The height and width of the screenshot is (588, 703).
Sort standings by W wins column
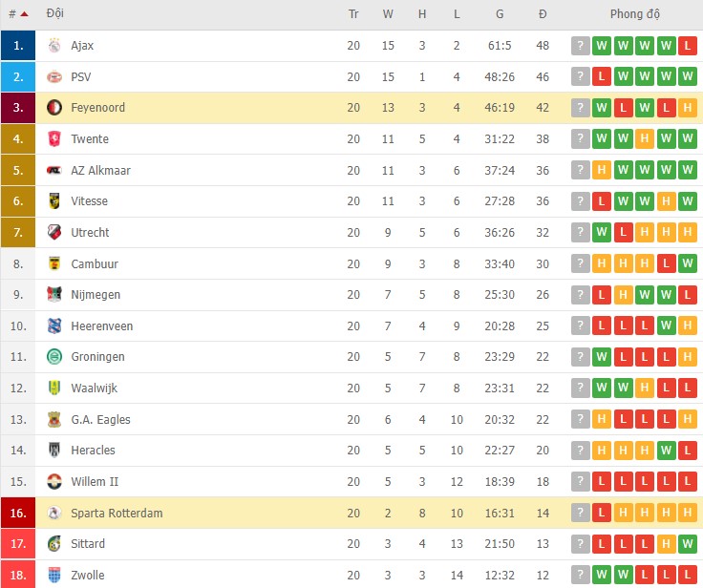pos(388,14)
